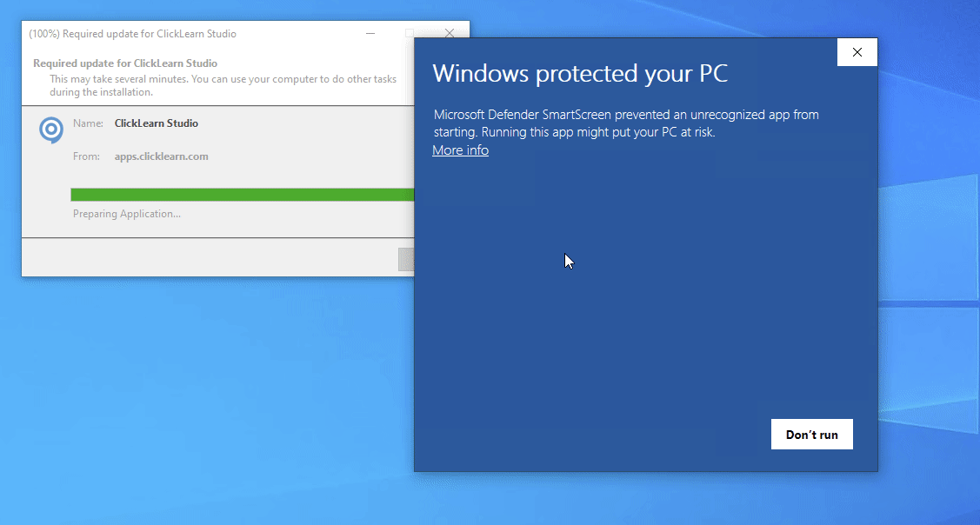Click the green installation progress bar
980x525 pixels.
(243, 195)
